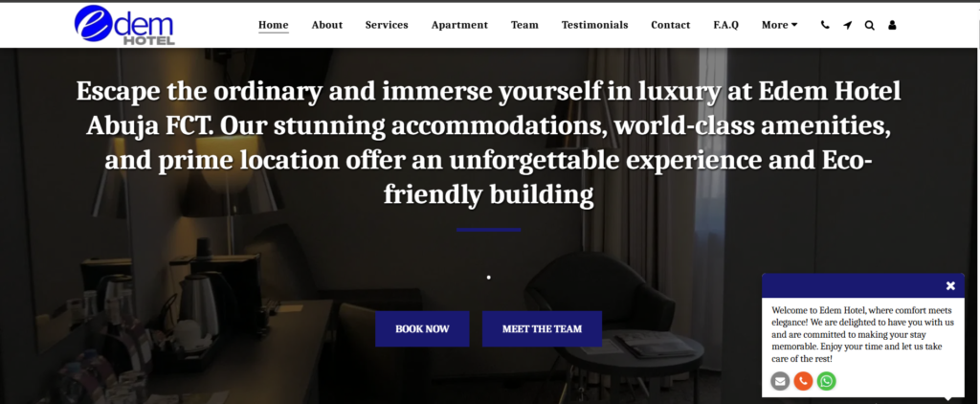Open the search magnifier icon
The image size is (980, 404).
[x=869, y=25]
